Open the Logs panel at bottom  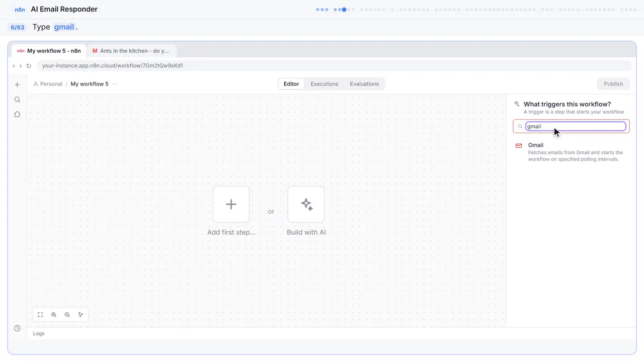(39, 333)
